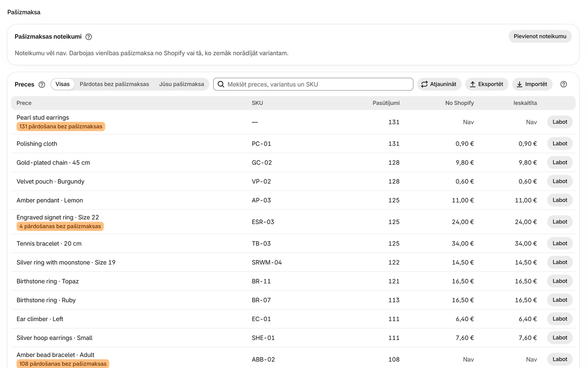The image size is (588, 368).
Task: Click Tennis bracelet · 20 cm name
Action: [49, 244]
